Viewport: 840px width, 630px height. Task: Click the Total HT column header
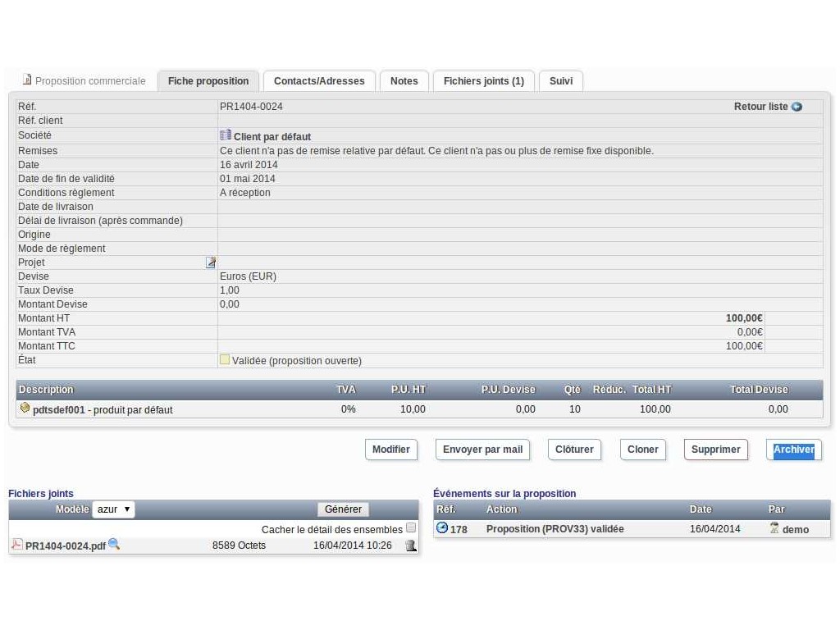coord(651,390)
